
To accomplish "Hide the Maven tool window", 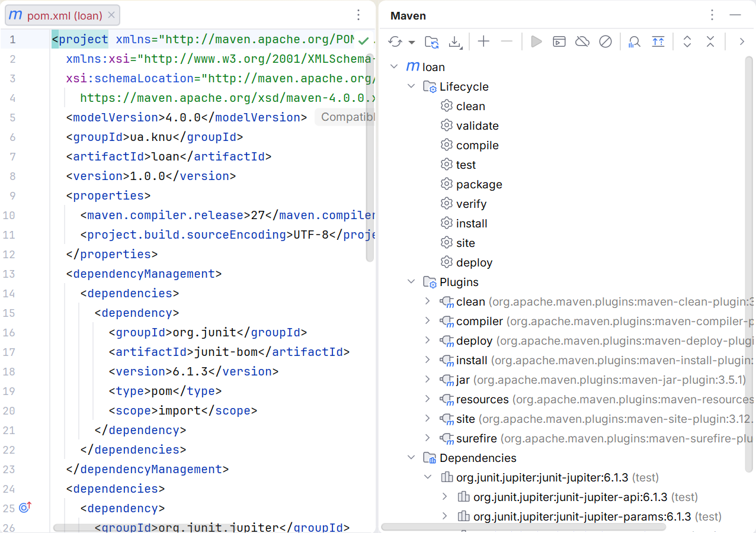I will coord(735,15).
